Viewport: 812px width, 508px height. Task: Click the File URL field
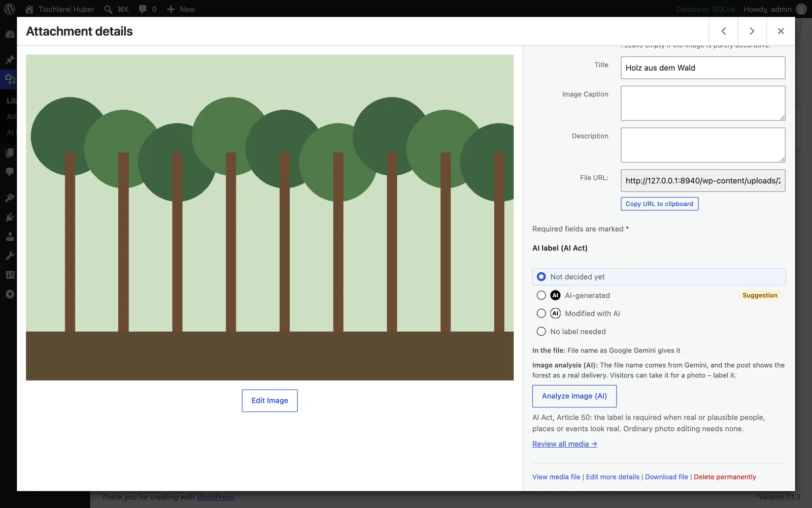[x=703, y=180]
